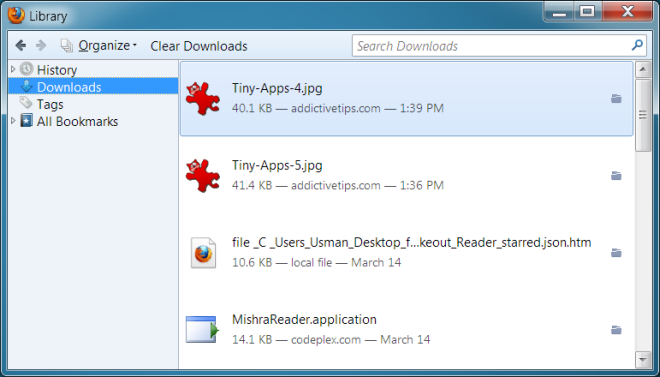Close the Library window
The image size is (660, 377).
tap(627, 11)
